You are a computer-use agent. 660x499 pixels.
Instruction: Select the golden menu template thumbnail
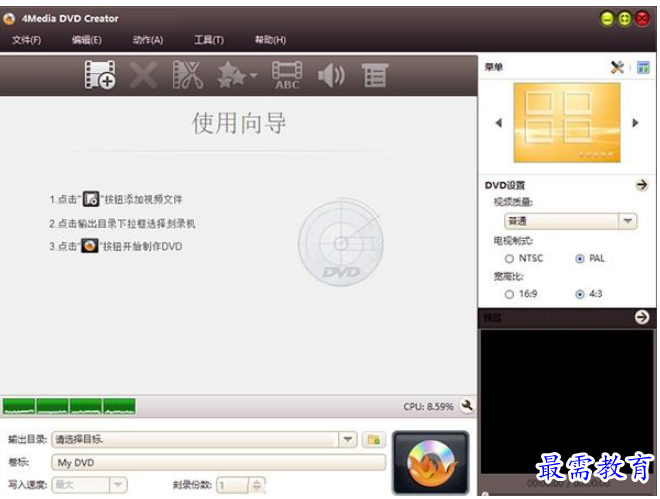567,122
